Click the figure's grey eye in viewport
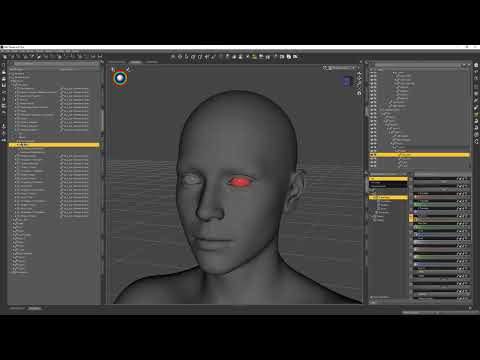 point(191,180)
